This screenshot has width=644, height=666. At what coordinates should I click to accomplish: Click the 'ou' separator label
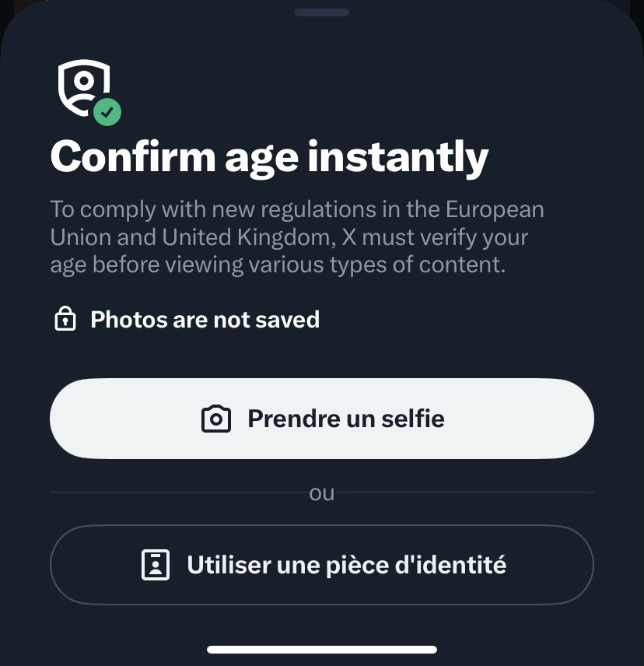click(321, 492)
